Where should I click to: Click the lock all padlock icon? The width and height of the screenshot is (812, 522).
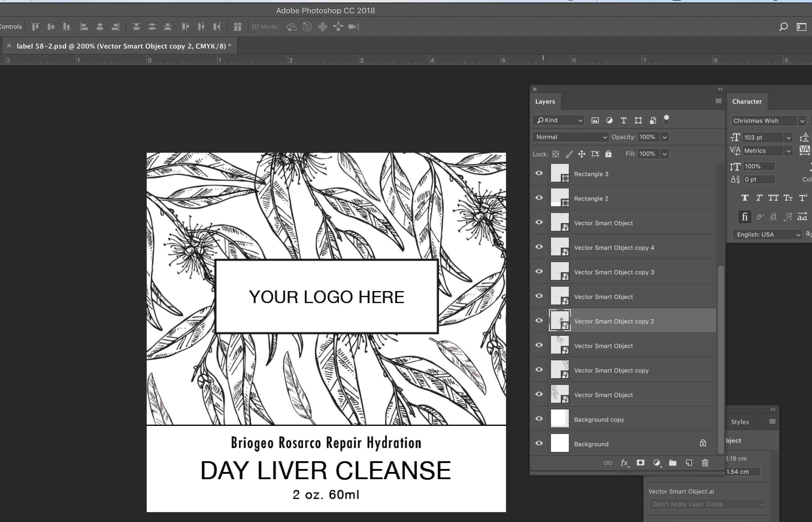tap(608, 154)
